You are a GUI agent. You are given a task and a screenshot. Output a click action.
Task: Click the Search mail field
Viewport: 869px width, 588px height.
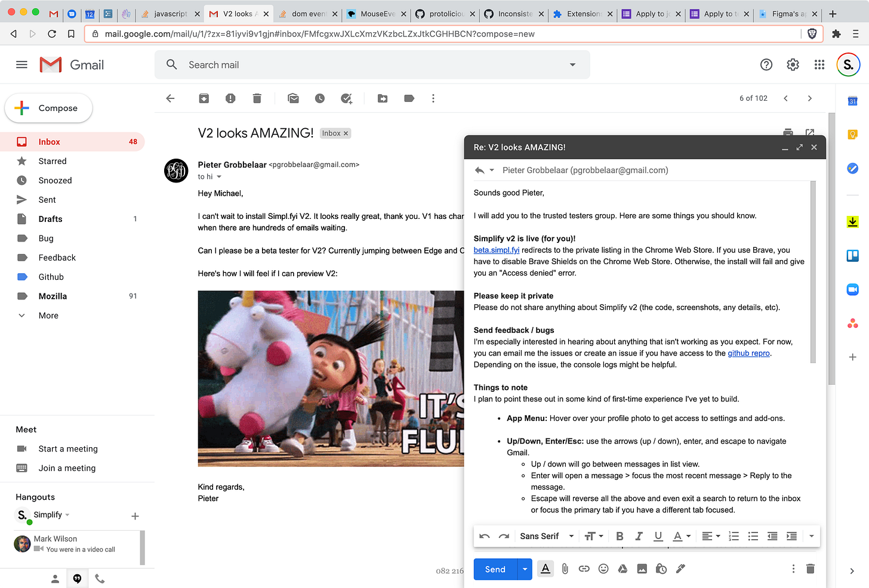373,64
